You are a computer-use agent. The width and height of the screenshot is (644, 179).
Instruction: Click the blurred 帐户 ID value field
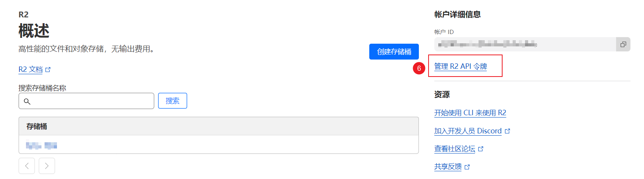(x=525, y=44)
